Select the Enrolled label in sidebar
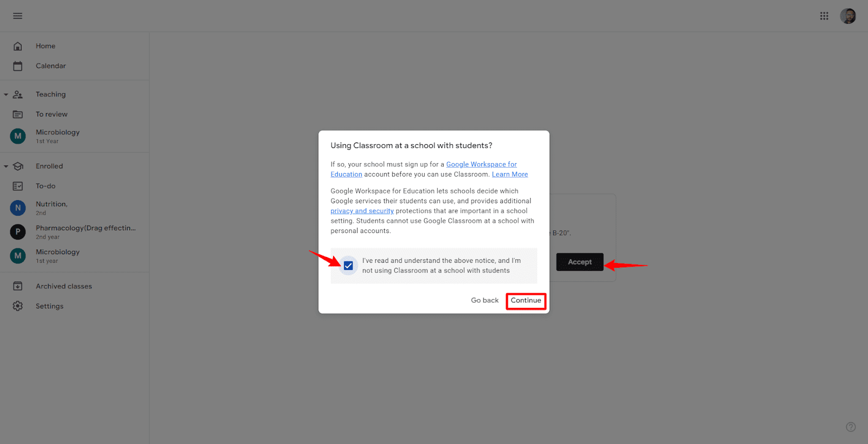868x444 pixels. pyautogui.click(x=49, y=166)
